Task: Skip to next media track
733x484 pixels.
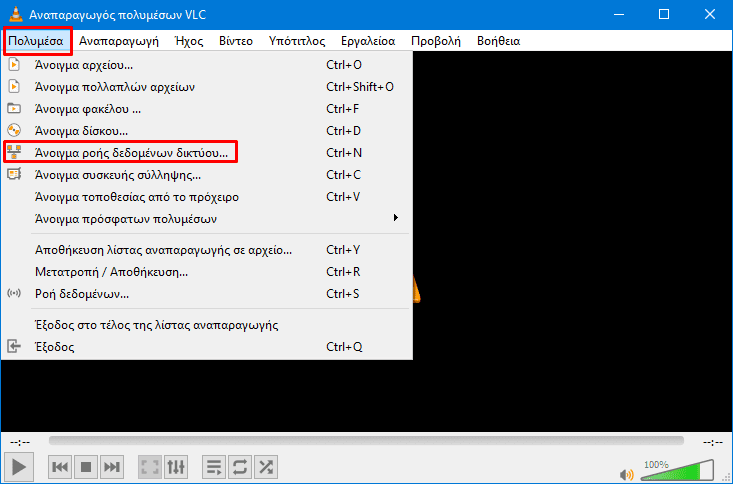Action: [112, 467]
